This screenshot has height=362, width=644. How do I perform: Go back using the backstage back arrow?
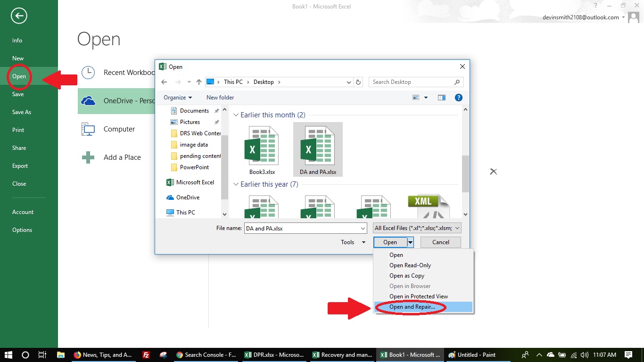point(19,16)
